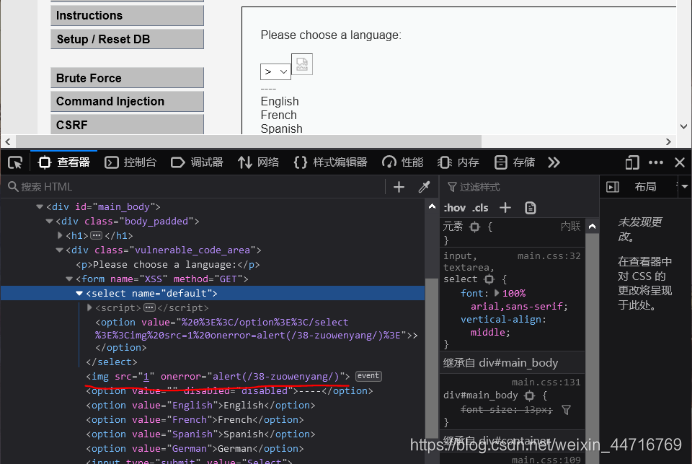Focus the Search HTML input field
Image resolution: width=692 pixels, height=464 pixels.
pos(194,187)
